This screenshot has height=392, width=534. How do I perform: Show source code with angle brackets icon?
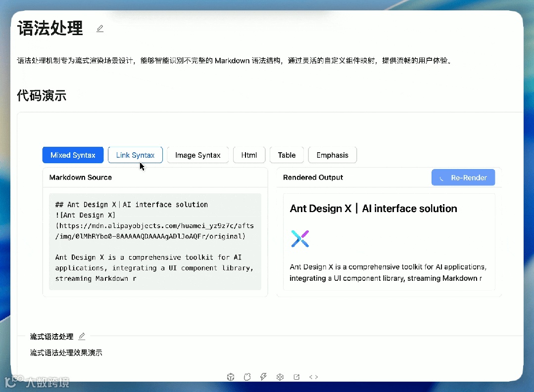click(314, 377)
